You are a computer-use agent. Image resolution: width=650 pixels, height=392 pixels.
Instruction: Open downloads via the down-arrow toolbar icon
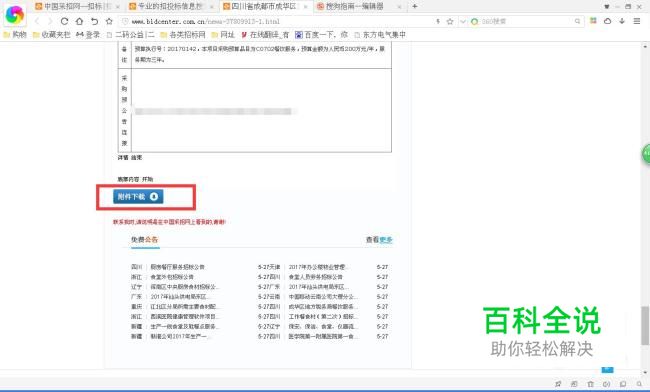[x=622, y=21]
